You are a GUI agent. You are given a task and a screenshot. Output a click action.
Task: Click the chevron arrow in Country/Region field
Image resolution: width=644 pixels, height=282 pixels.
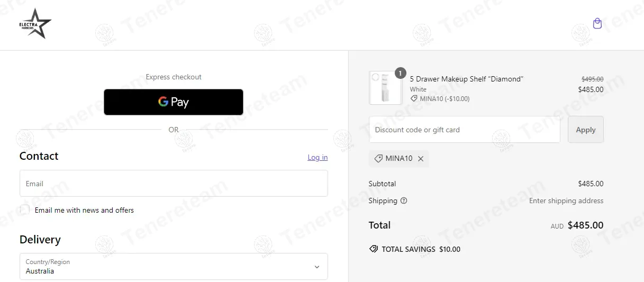316,267
